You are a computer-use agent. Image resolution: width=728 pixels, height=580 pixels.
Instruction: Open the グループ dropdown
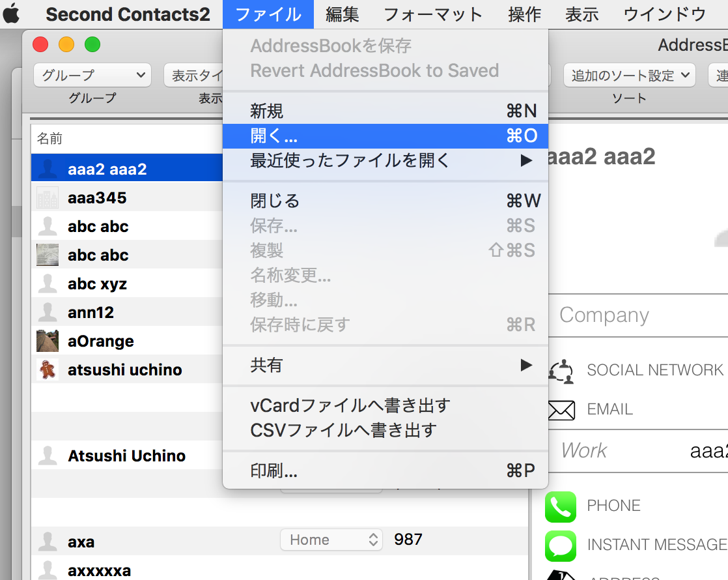point(92,75)
